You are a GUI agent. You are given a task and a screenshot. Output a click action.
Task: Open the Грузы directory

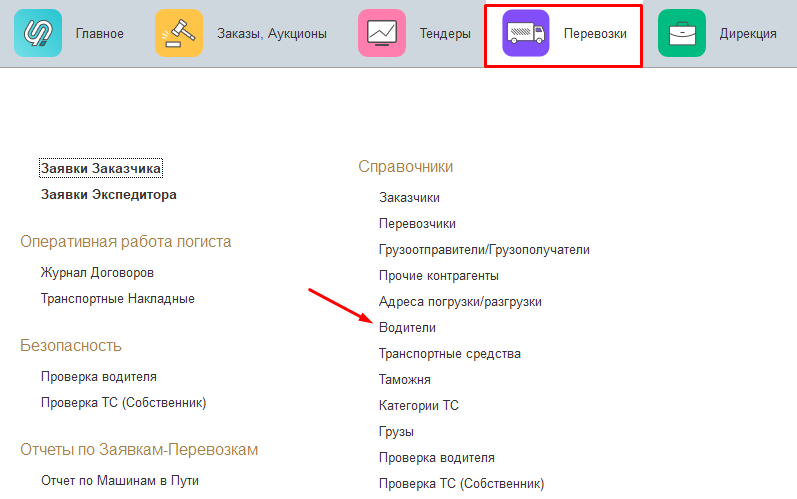point(396,432)
